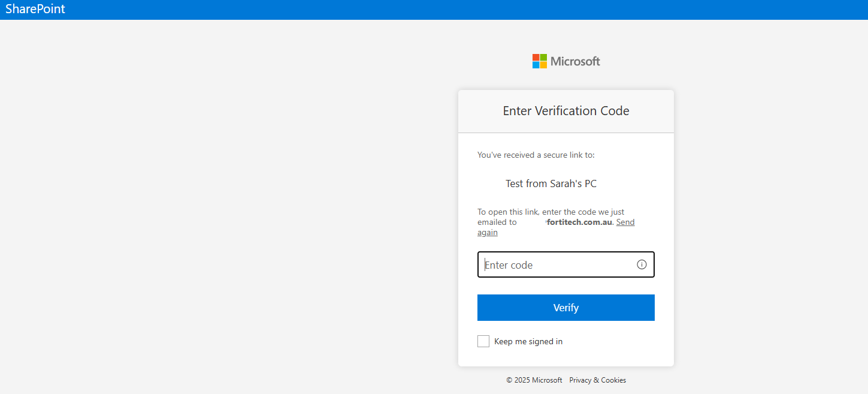Click the Test from Sarah's PC text
Viewport: 868px width, 394px height.
[551, 184]
